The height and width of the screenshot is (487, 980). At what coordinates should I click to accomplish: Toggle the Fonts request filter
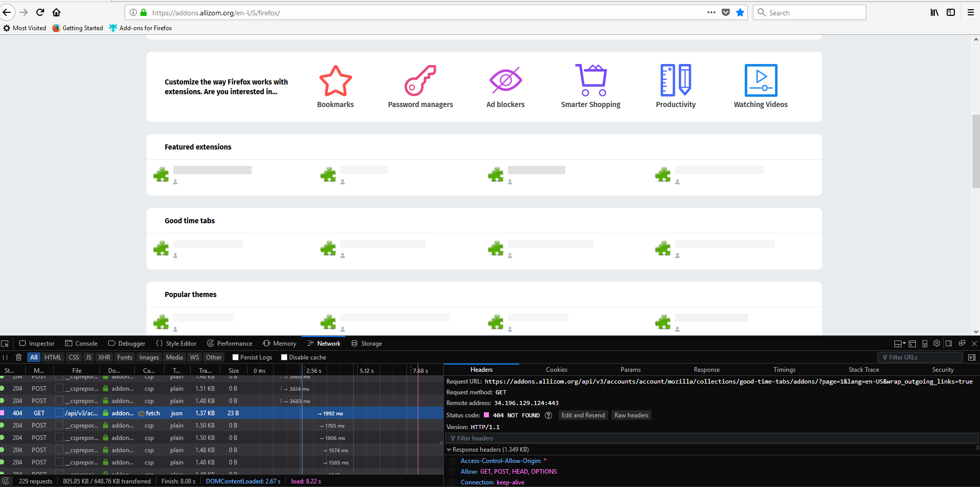125,357
